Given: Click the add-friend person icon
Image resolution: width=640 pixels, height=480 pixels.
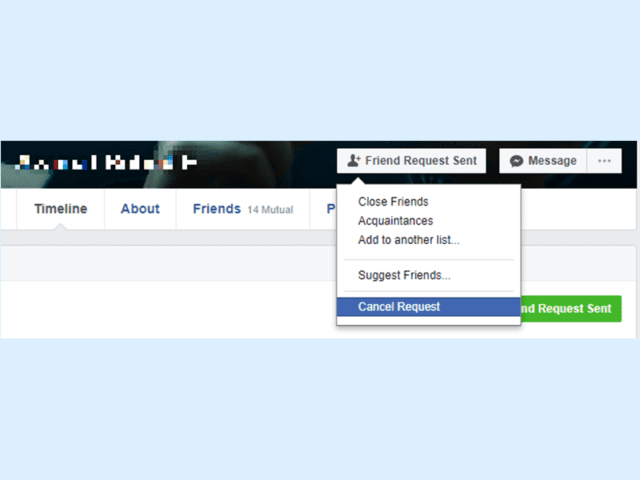Looking at the screenshot, I should pos(353,161).
